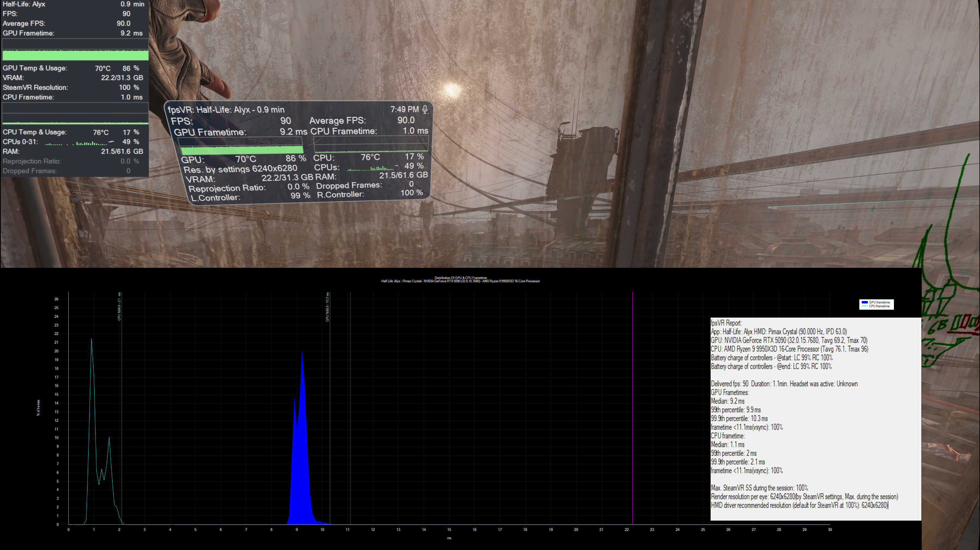980x550 pixels.
Task: Click the 'GPU: NVIDIA GeForce RTX 5090' report line
Action: (789, 340)
